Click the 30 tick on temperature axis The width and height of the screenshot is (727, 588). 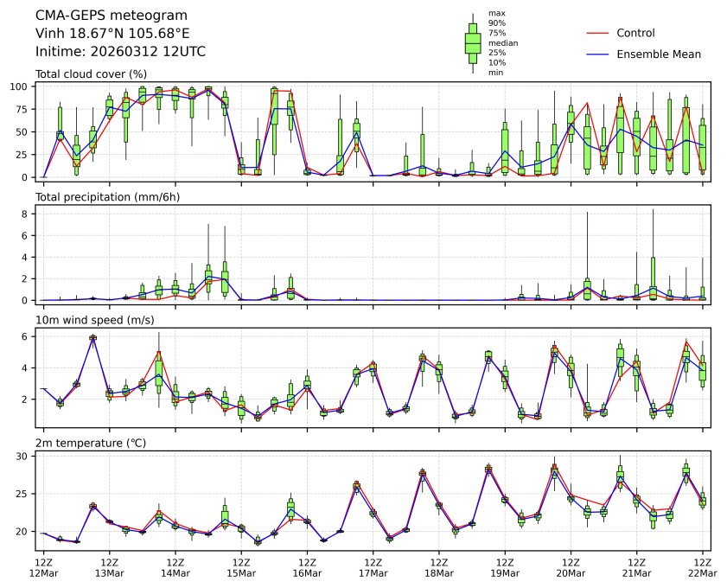(x=23, y=457)
